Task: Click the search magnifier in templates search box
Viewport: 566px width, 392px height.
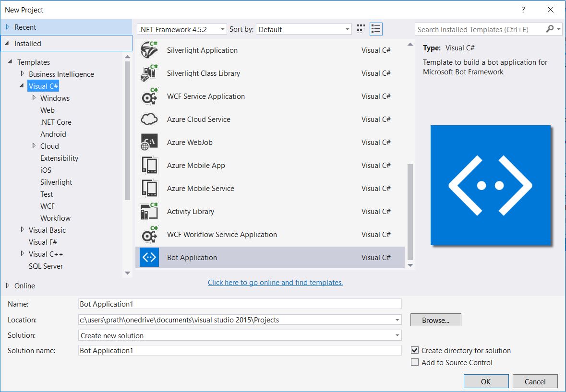Action: point(550,29)
